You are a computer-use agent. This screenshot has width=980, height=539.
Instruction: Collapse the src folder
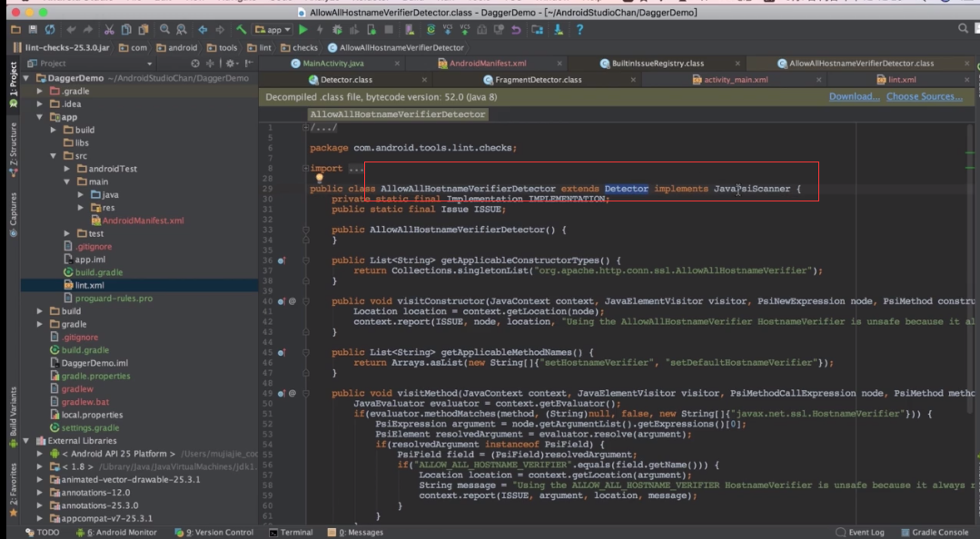(x=53, y=155)
